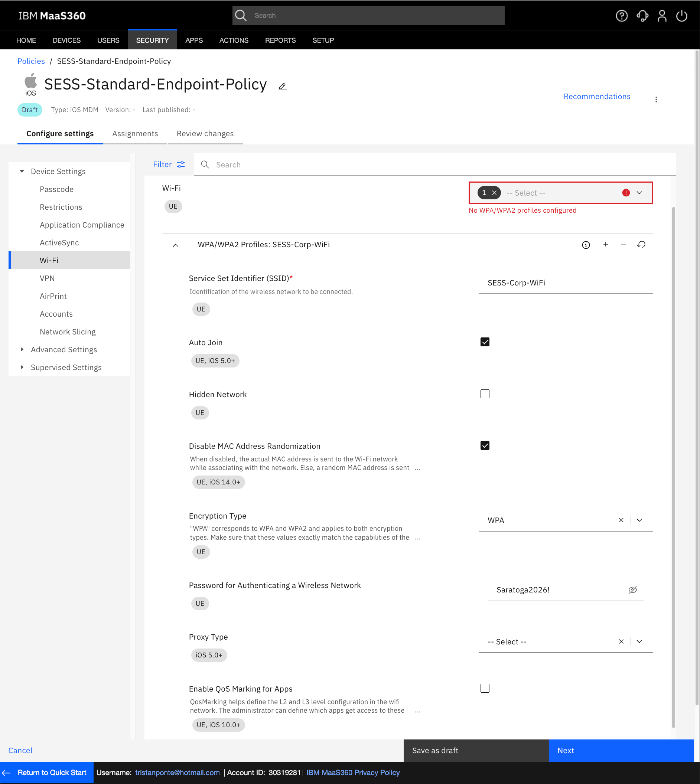Click the Filter sliders icon
Screen dimensions: 700x784
181,164
